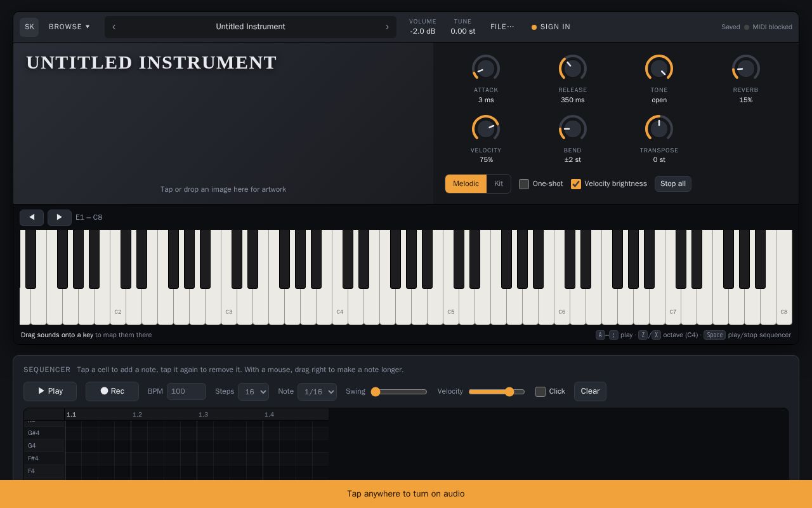Shift keyboard range up with right arrow
This screenshot has width=812, height=508.
point(60,217)
